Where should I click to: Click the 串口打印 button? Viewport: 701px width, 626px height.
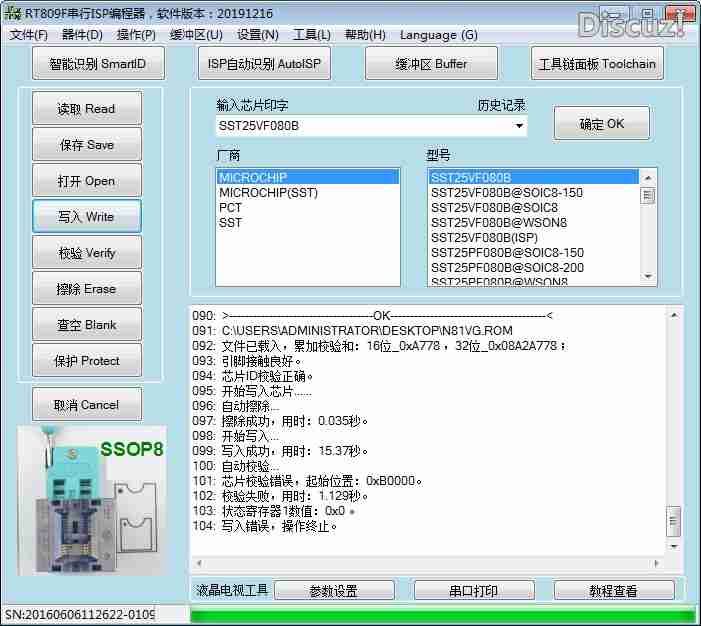(474, 591)
